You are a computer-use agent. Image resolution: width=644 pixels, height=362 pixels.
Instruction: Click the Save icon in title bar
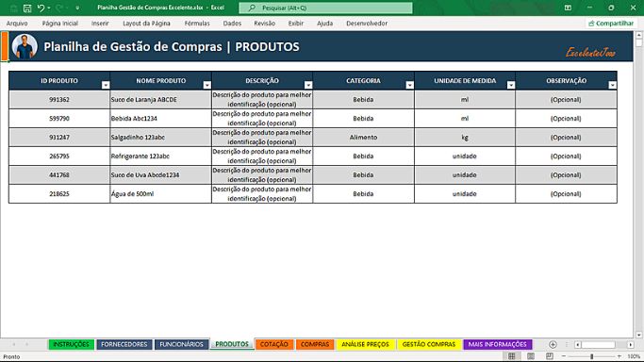tap(27, 8)
